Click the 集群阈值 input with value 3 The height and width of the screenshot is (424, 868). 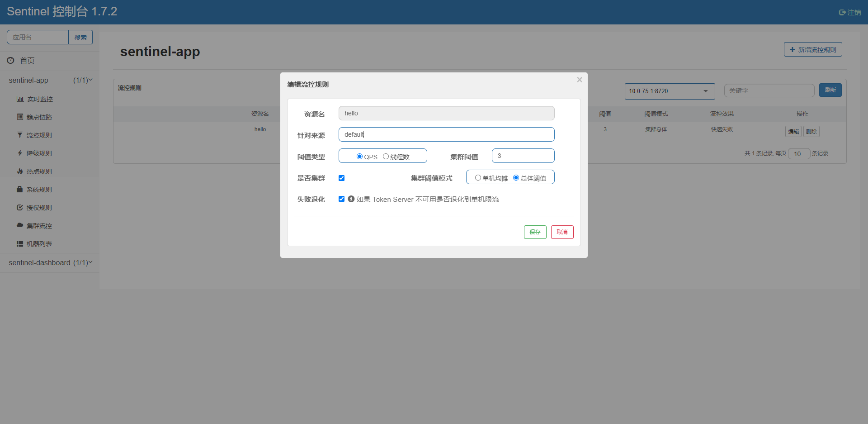point(523,156)
